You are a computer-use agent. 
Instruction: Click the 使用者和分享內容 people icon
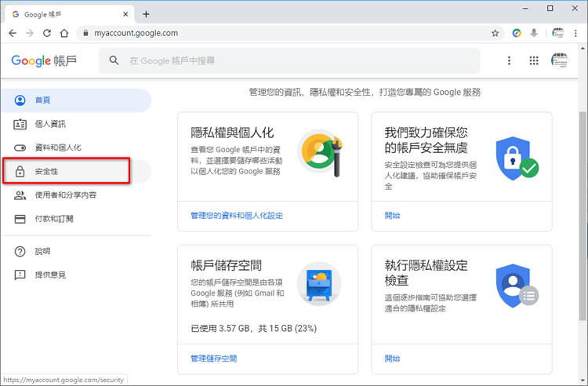pyautogui.click(x=20, y=195)
